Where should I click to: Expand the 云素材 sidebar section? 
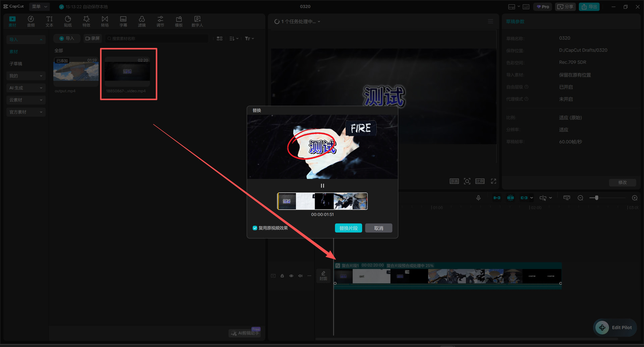coord(26,100)
